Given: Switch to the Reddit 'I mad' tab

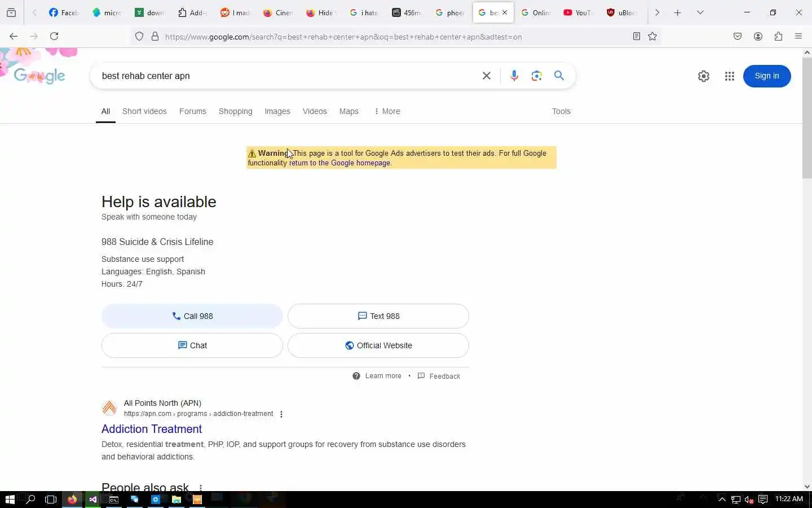Looking at the screenshot, I should point(236,12).
